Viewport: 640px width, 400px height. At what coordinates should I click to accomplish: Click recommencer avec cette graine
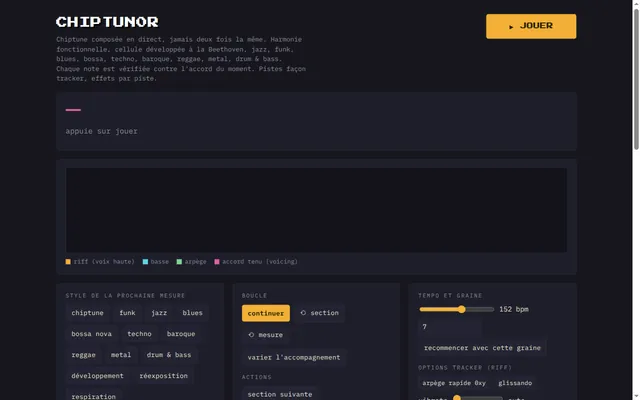[482, 348]
